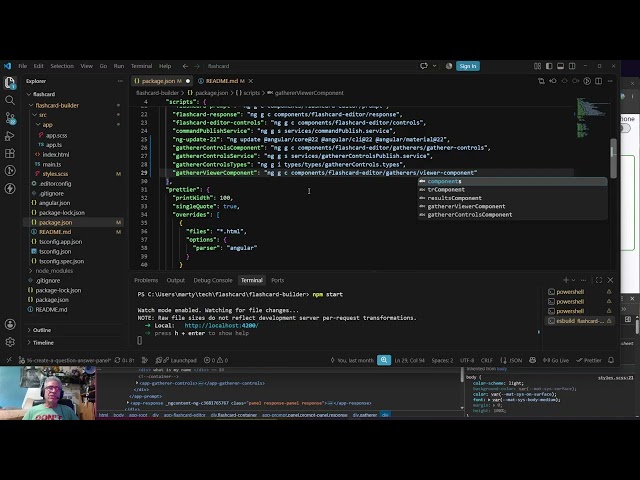
Task: Open app.scss in the explorer
Action: tap(56, 135)
